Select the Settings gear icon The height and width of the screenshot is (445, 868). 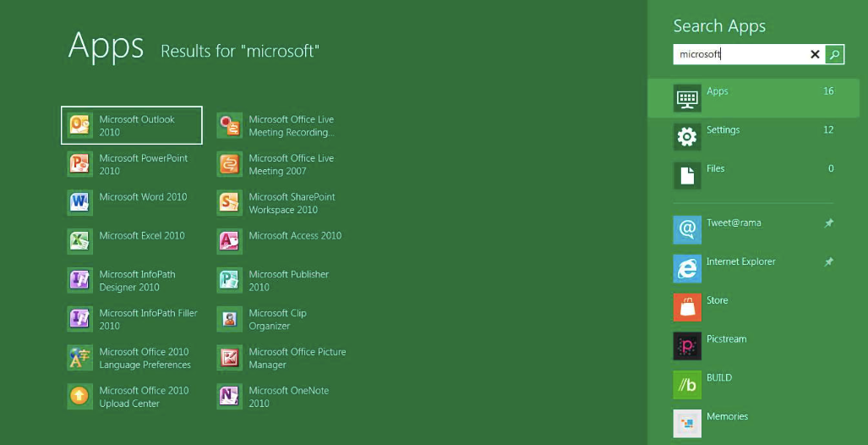point(687,137)
